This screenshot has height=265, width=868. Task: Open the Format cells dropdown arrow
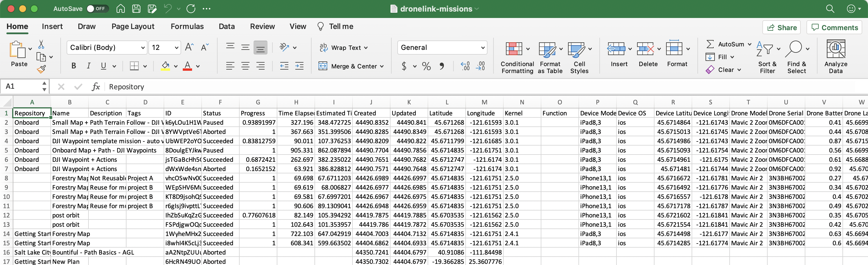688,49
